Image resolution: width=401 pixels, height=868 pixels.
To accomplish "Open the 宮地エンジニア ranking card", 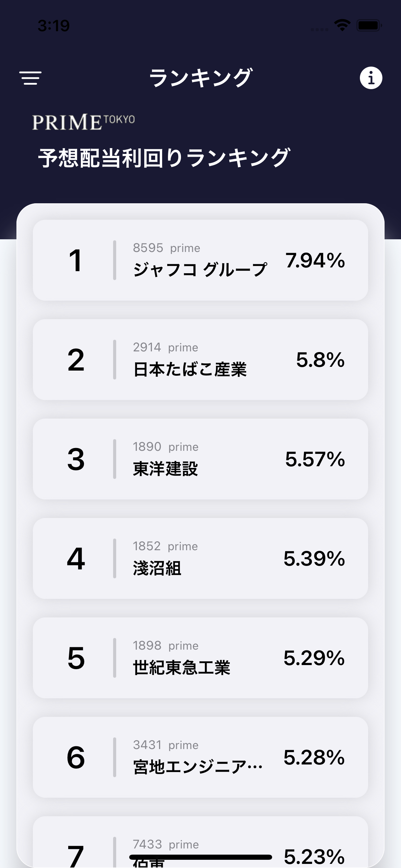I will [200, 757].
